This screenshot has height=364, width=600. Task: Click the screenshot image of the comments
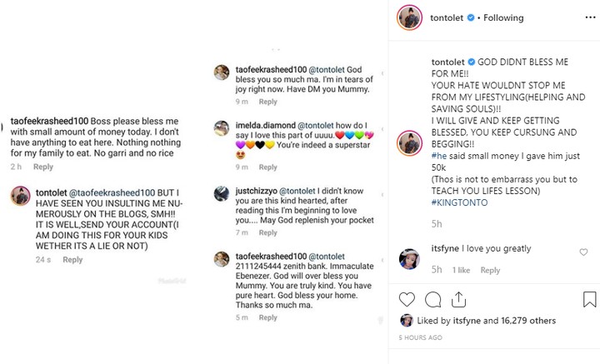[x=194, y=182]
